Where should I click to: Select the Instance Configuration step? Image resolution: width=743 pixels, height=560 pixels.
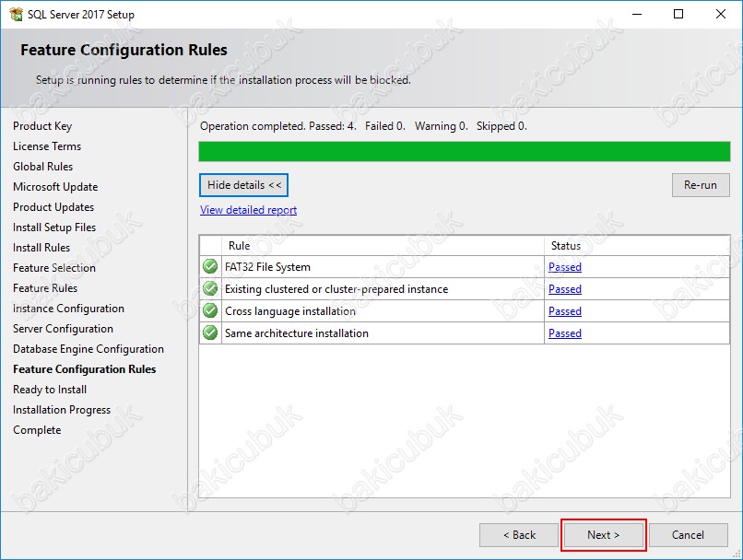pos(69,309)
